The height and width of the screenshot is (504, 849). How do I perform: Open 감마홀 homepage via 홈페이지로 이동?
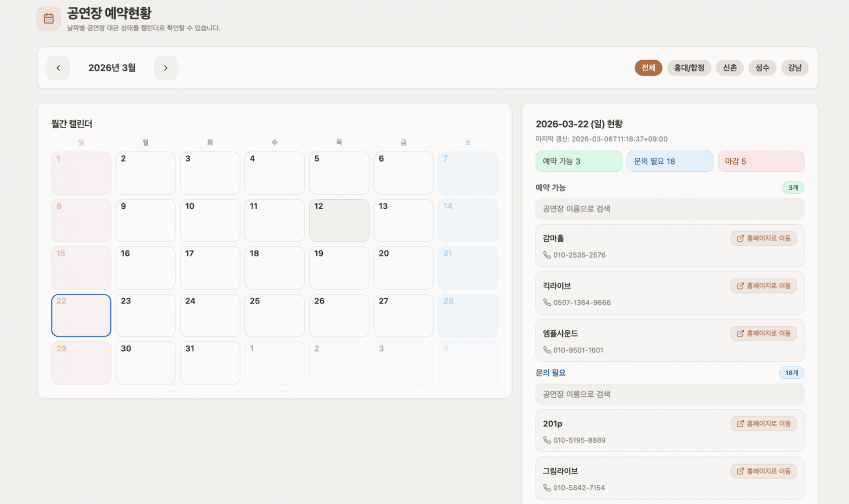763,238
